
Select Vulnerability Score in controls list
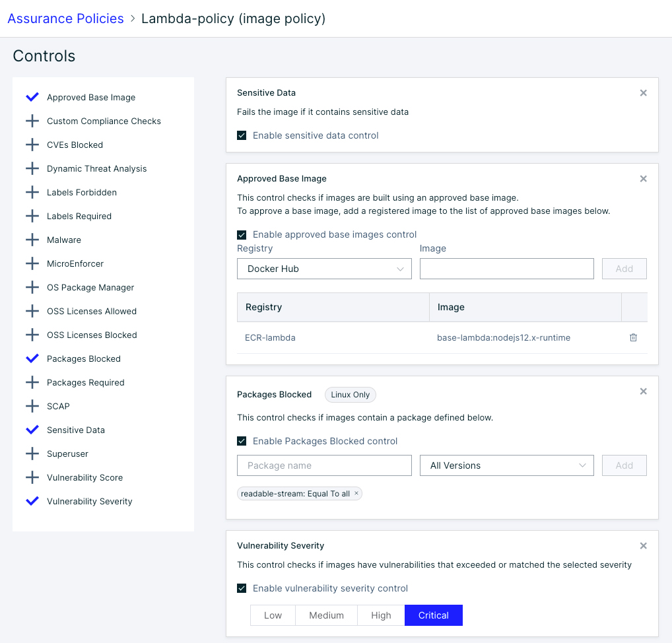point(84,477)
